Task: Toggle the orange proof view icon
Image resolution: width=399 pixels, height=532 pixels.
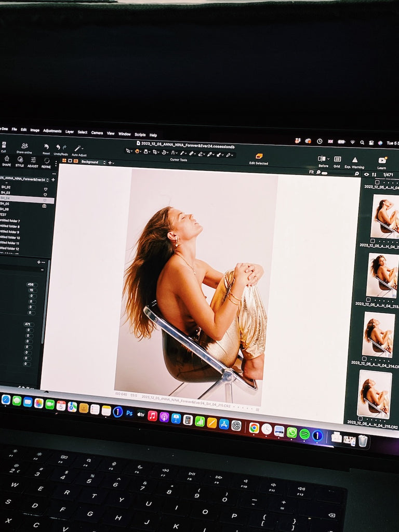Action: tap(76, 161)
